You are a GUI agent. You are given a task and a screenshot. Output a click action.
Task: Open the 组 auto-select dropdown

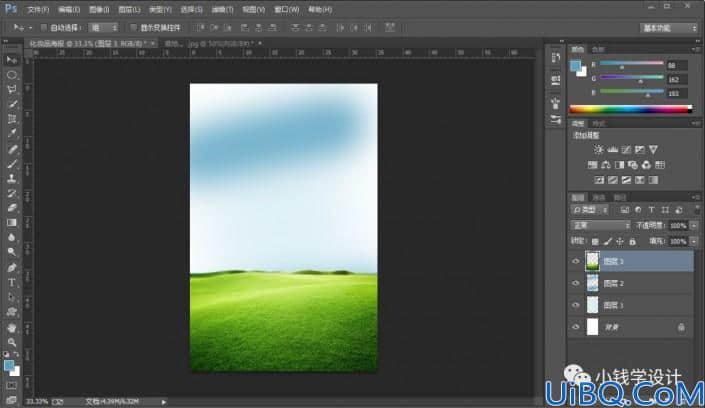[104, 28]
